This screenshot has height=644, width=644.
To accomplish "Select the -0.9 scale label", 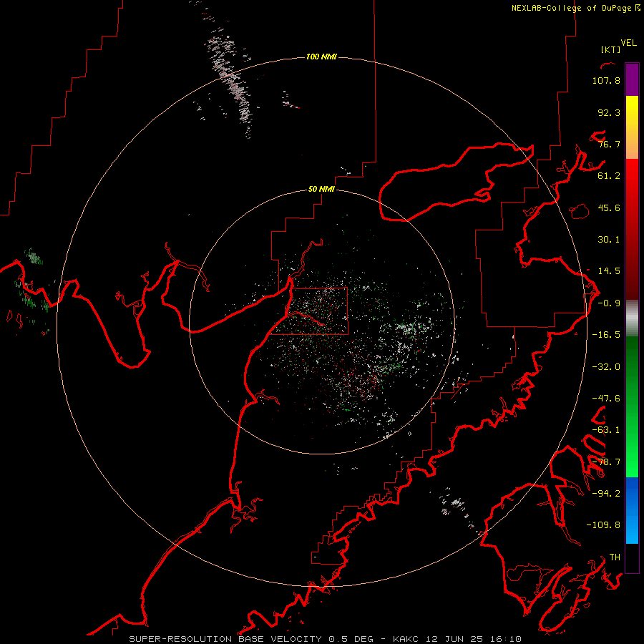I will [x=609, y=303].
